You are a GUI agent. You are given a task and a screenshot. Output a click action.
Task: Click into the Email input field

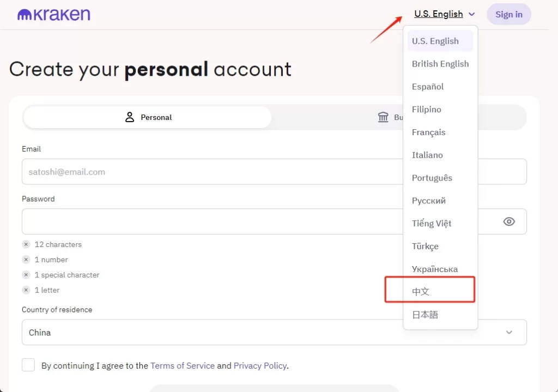[213, 172]
